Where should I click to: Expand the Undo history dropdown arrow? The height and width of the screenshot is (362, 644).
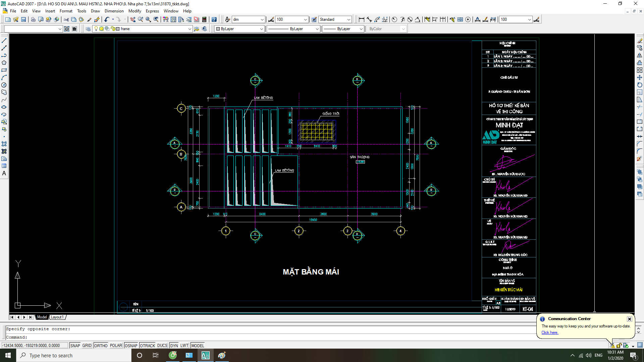[x=113, y=19]
